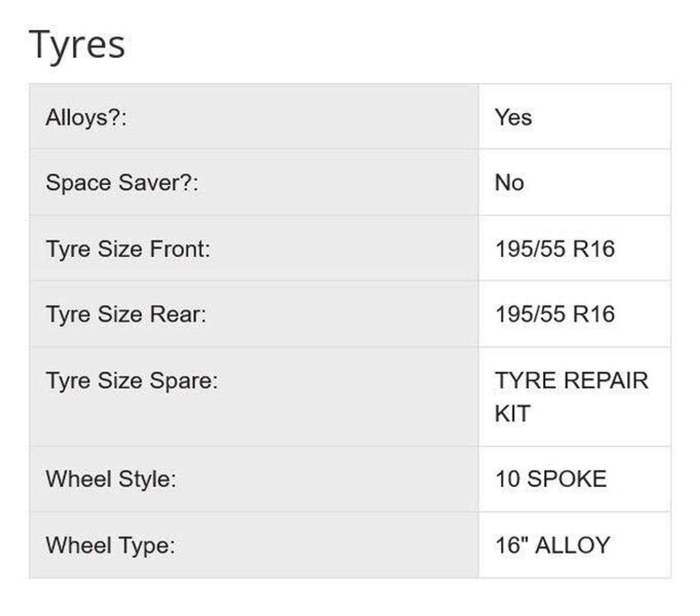Click rear tyre size 195/55 R16 value
The height and width of the screenshot is (616, 700).
555,314
